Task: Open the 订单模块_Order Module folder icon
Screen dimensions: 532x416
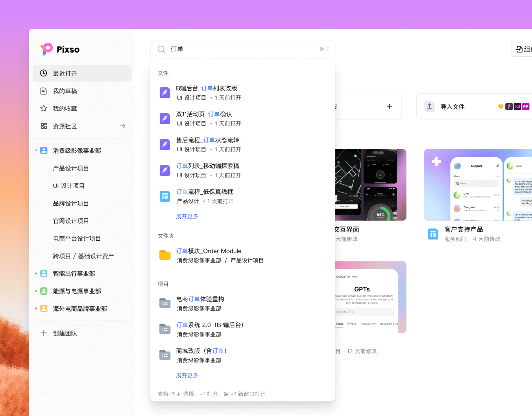Action: pyautogui.click(x=165, y=255)
